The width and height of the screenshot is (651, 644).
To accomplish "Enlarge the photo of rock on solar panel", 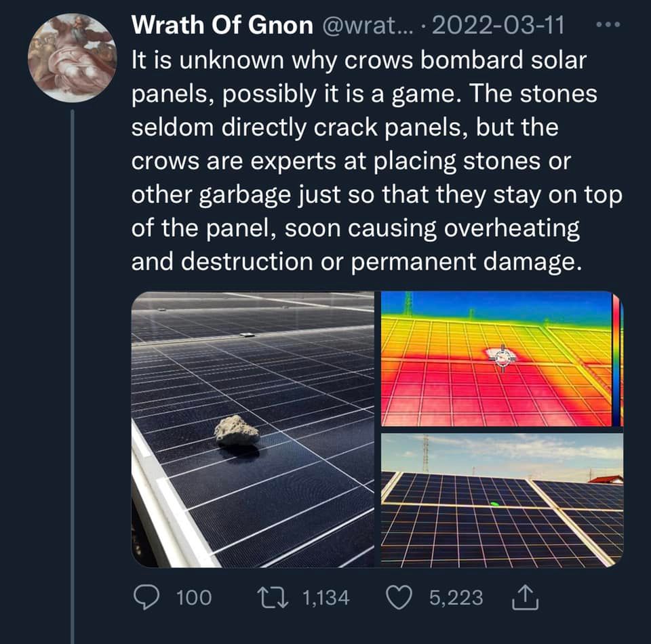I will click(252, 429).
